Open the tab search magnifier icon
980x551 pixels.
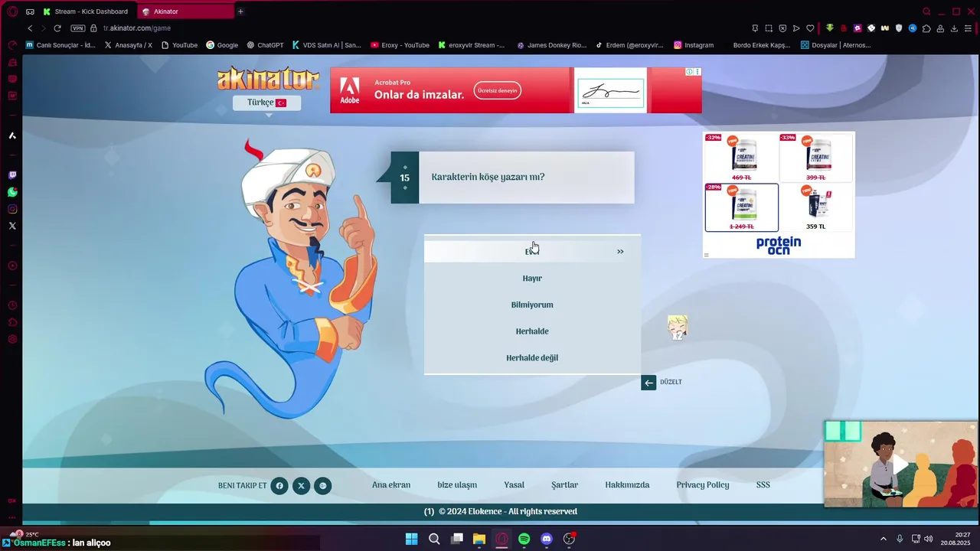coord(926,11)
